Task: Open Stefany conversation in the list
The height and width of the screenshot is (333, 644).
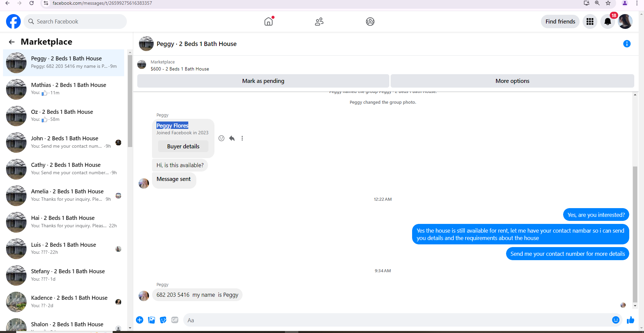Action: 64,275
